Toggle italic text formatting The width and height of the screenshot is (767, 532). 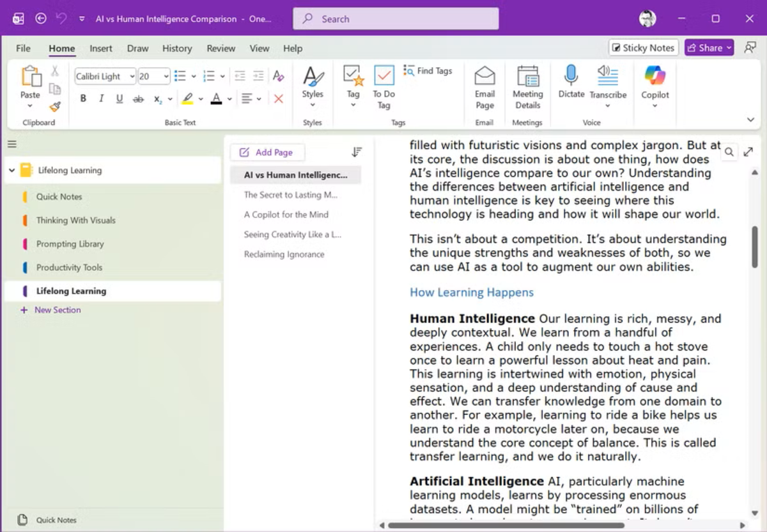[101, 98]
